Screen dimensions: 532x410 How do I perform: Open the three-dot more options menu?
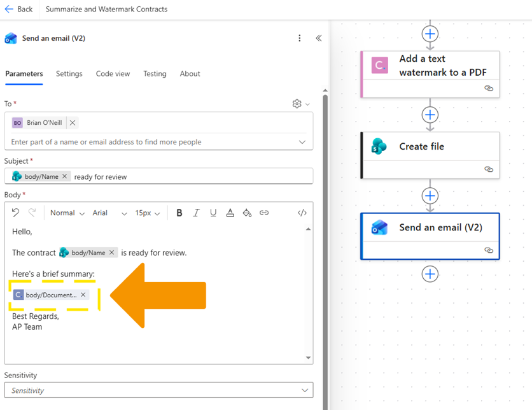(x=299, y=38)
